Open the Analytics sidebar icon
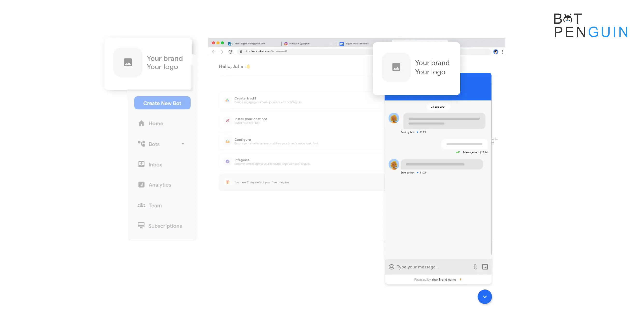 tap(141, 184)
